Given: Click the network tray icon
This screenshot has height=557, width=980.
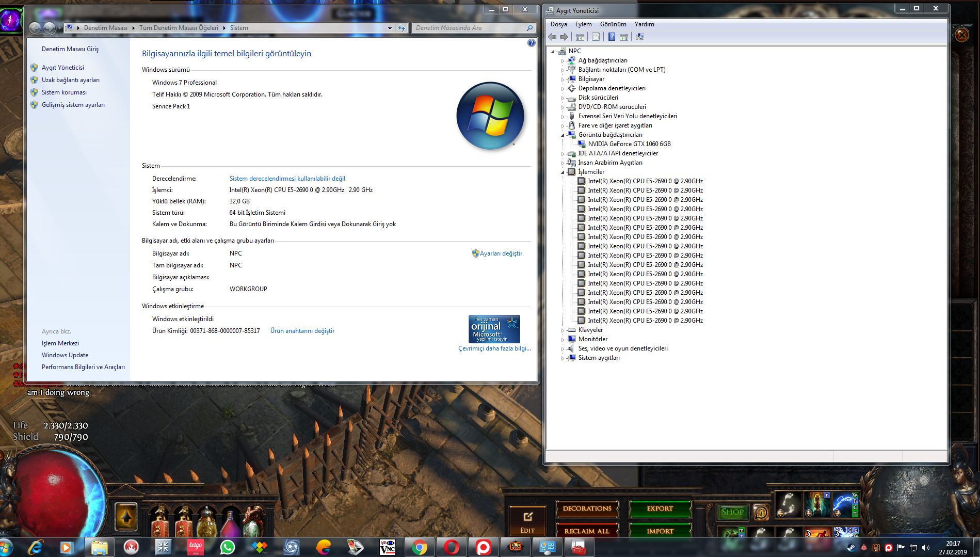Looking at the screenshot, I should (x=913, y=548).
